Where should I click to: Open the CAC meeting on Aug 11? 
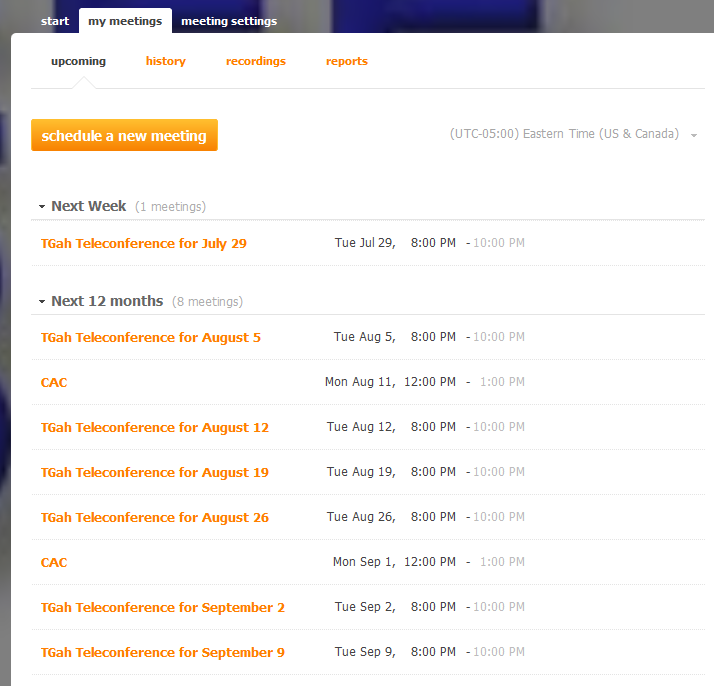(x=54, y=382)
